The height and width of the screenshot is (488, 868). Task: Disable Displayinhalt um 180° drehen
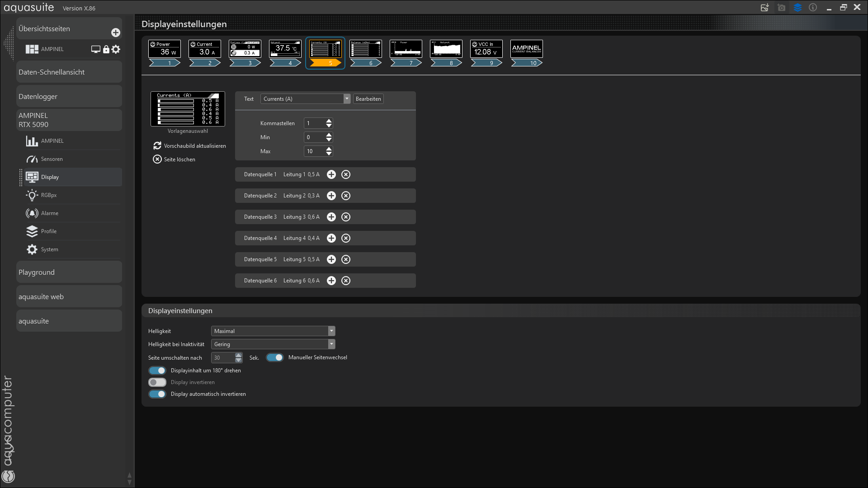point(157,371)
